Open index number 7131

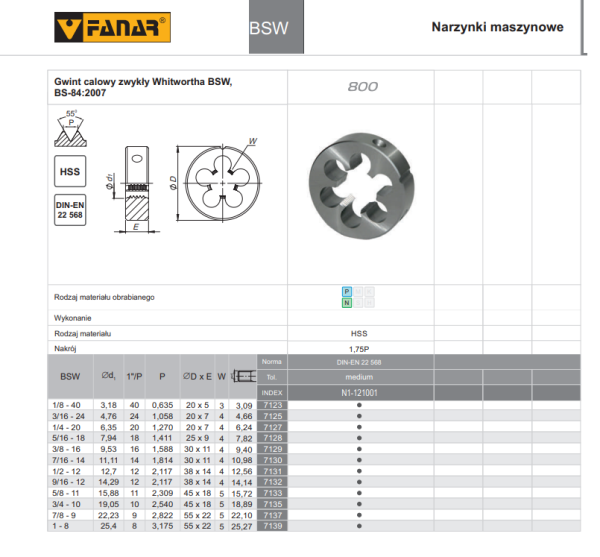click(x=272, y=470)
